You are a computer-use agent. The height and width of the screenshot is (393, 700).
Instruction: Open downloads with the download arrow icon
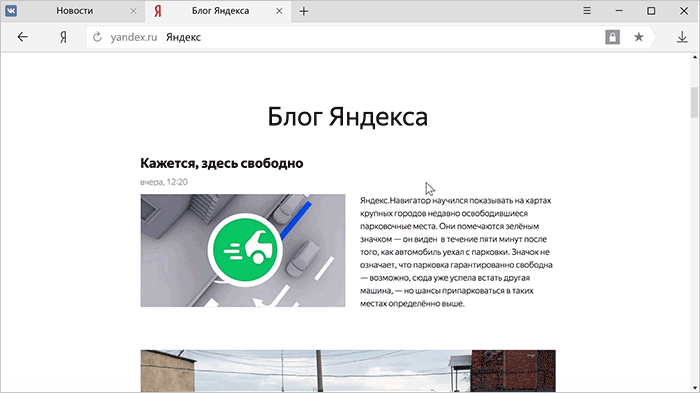(682, 37)
